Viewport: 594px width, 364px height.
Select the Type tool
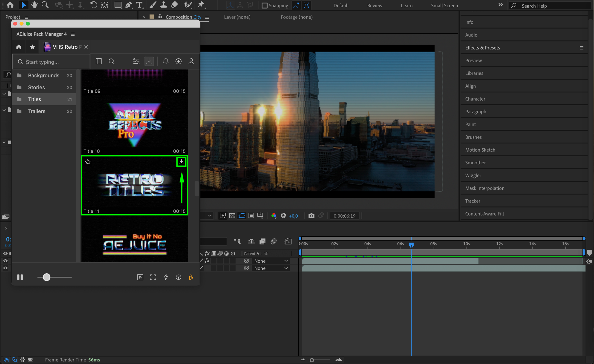pyautogui.click(x=140, y=5)
